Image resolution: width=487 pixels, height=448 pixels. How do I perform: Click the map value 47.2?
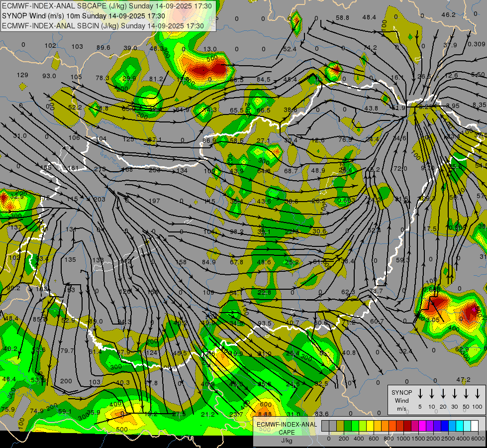tap(464, 380)
